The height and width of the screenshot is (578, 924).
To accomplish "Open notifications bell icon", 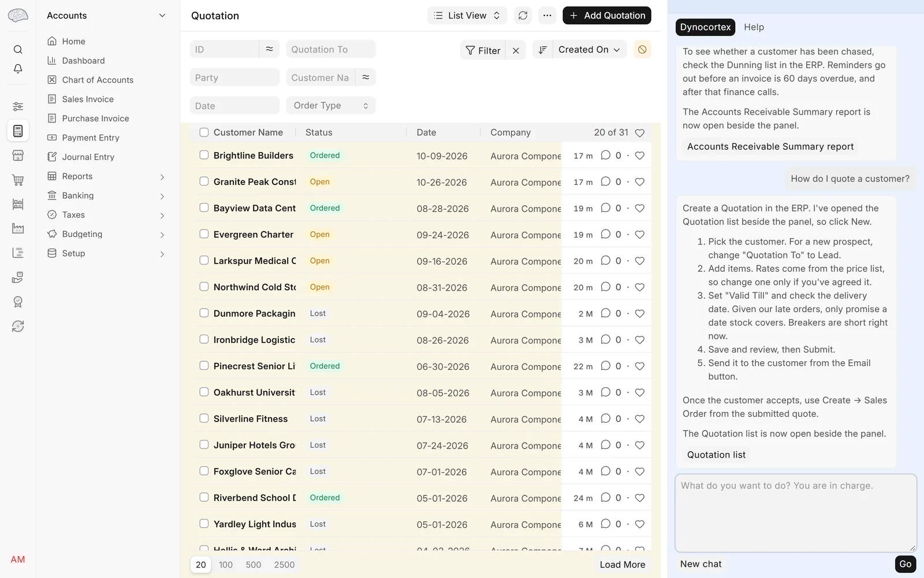I will click(18, 69).
